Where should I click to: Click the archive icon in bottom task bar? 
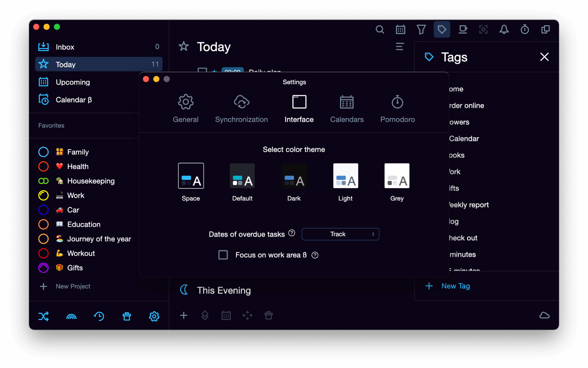(268, 315)
